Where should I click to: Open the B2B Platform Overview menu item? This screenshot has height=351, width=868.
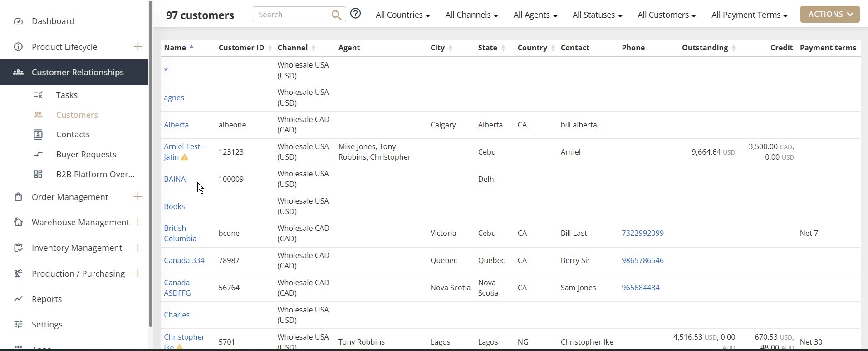95,174
